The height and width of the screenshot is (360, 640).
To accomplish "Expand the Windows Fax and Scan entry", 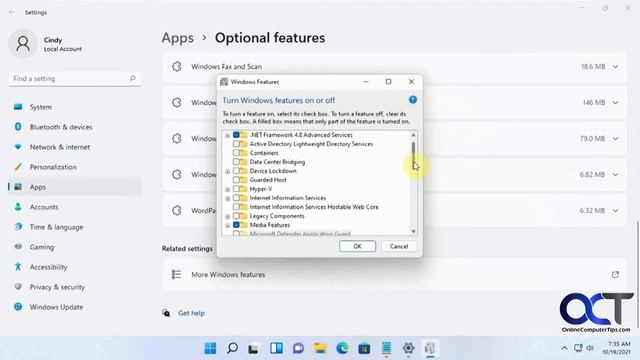I will click(615, 67).
